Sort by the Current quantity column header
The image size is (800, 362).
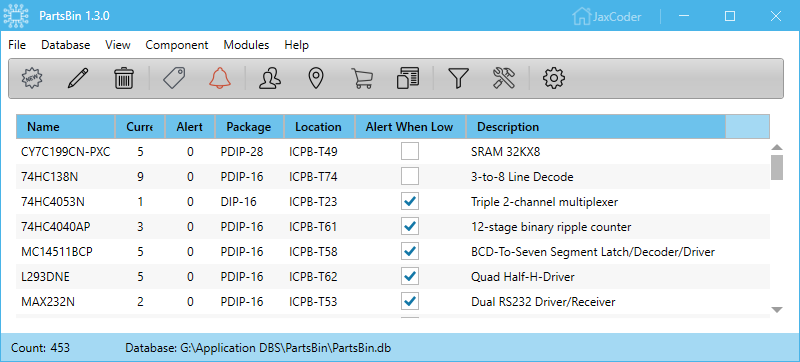tap(140, 126)
